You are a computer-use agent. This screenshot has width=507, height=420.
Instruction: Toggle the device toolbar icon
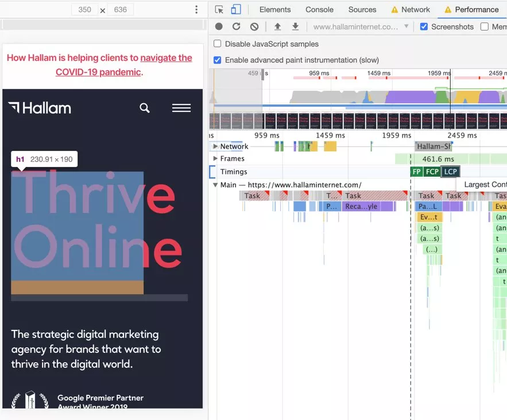coord(236,10)
